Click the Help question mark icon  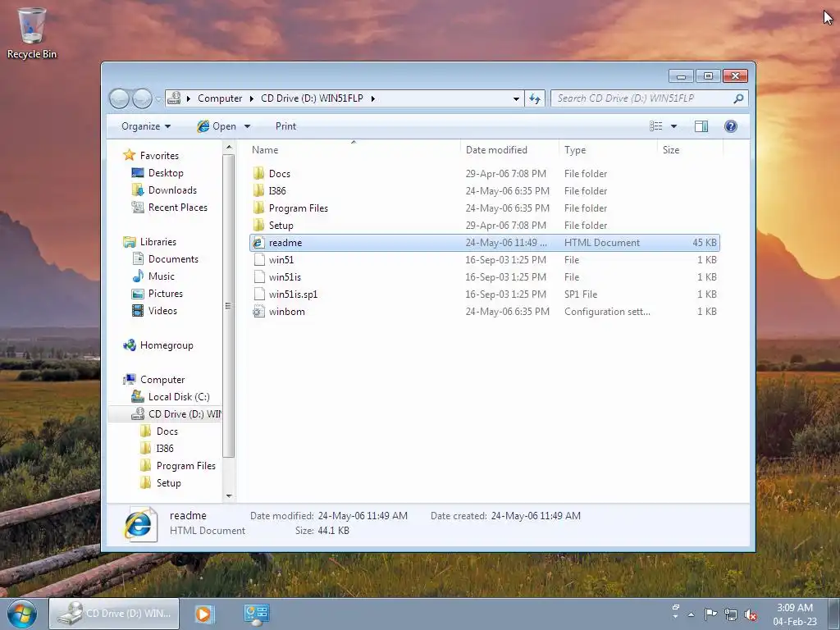click(x=731, y=126)
